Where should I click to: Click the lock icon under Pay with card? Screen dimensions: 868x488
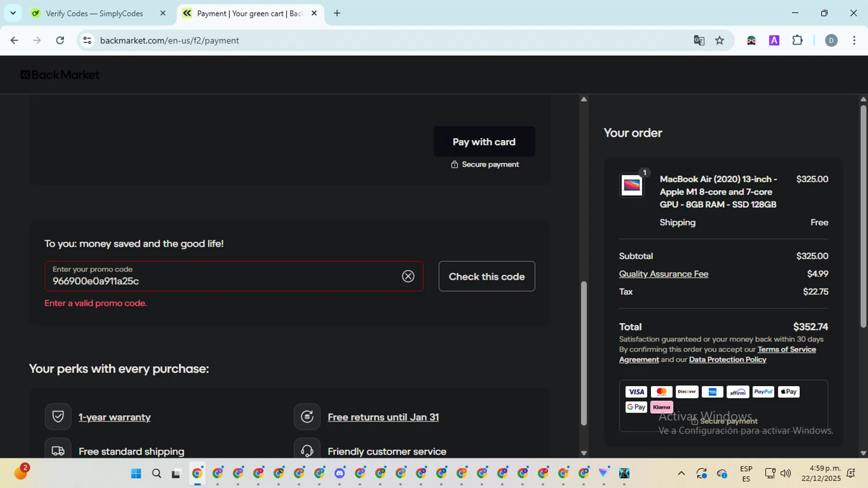(x=454, y=164)
